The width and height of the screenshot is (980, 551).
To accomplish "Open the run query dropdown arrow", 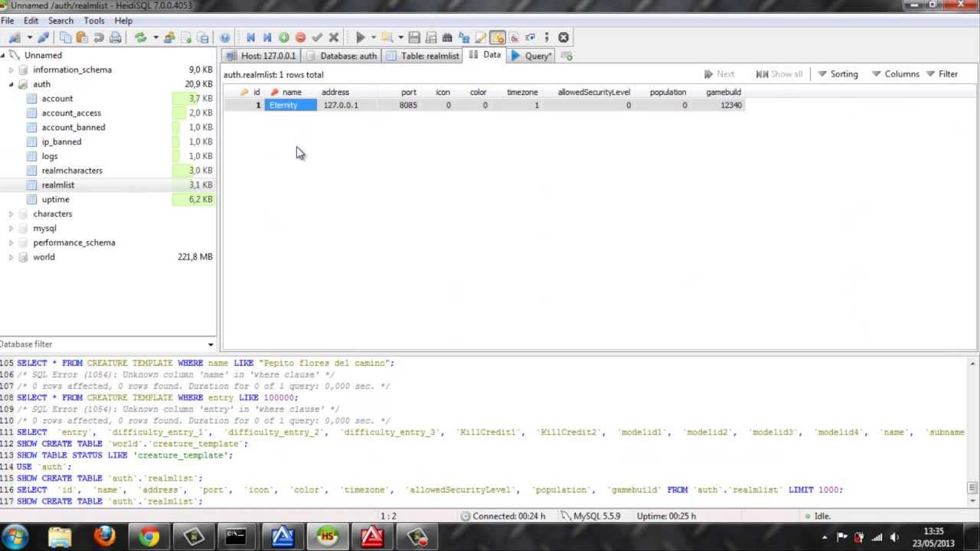I will [374, 37].
